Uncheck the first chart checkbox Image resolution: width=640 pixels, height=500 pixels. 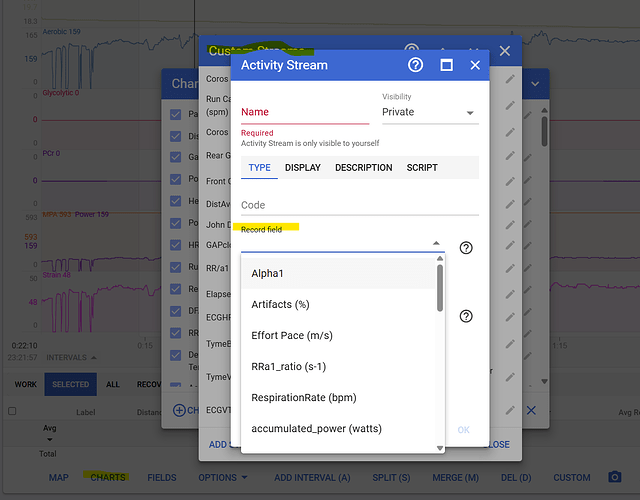coord(176,114)
